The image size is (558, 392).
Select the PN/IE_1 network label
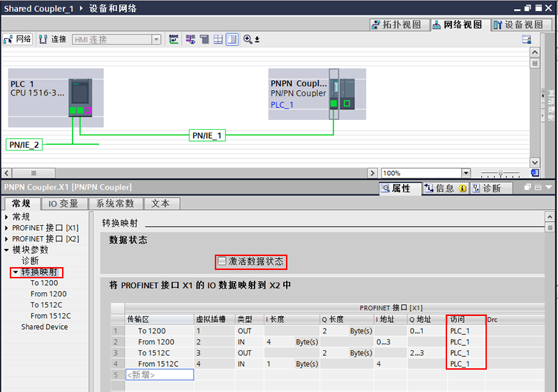coord(207,135)
